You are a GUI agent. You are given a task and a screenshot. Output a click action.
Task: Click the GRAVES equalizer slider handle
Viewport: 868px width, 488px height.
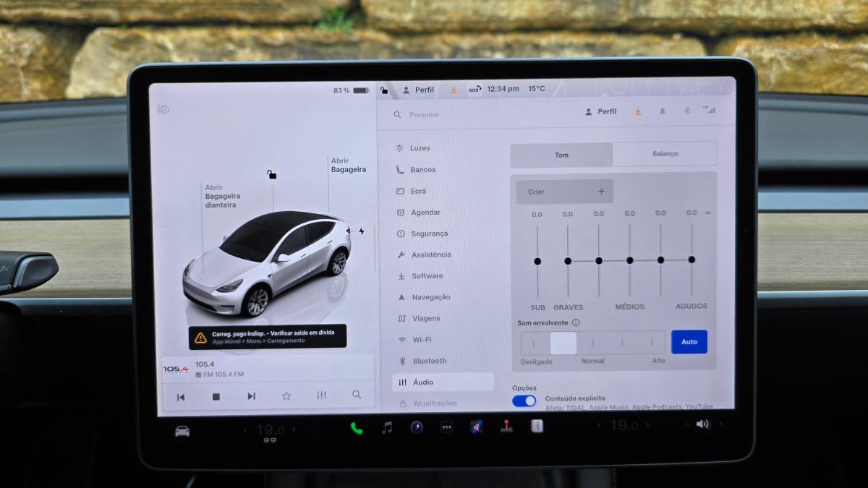coord(568,261)
